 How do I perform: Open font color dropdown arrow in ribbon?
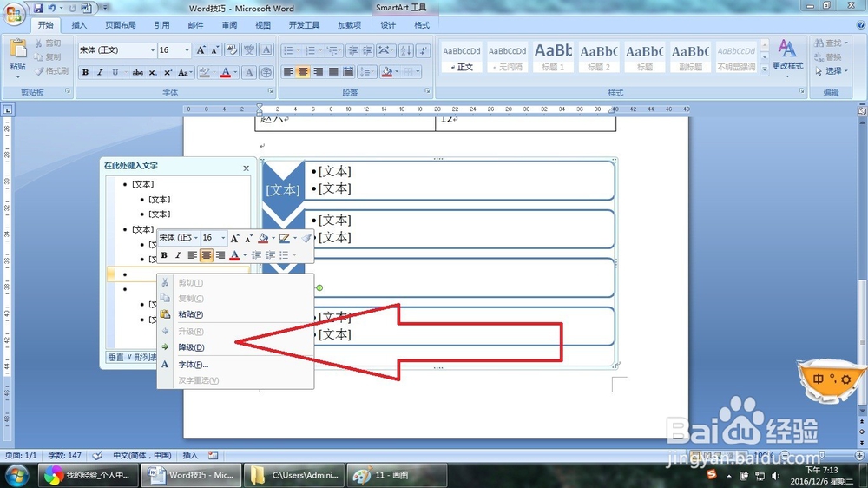(x=235, y=73)
